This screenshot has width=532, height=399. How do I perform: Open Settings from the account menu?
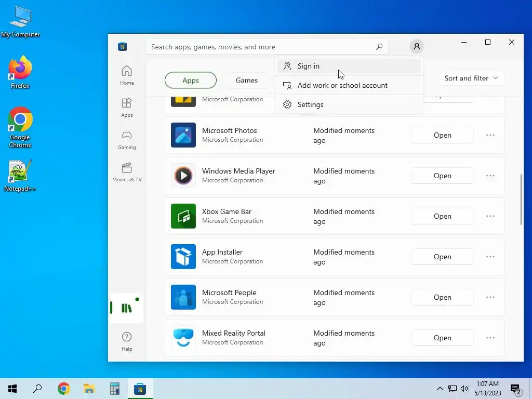pyautogui.click(x=349, y=104)
